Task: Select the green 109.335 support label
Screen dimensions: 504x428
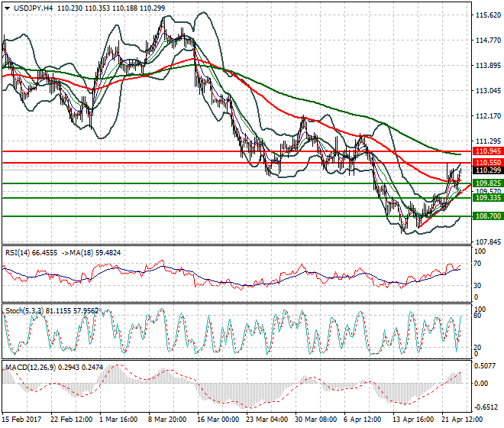Action: click(486, 198)
